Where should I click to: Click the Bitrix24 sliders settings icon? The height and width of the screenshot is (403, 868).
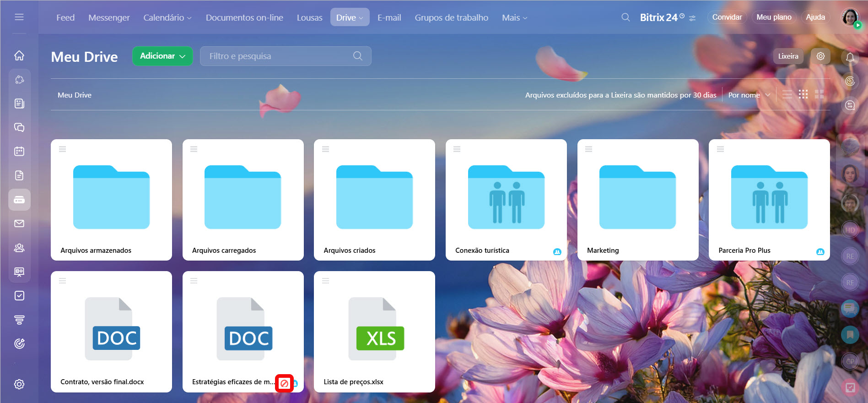point(692,18)
